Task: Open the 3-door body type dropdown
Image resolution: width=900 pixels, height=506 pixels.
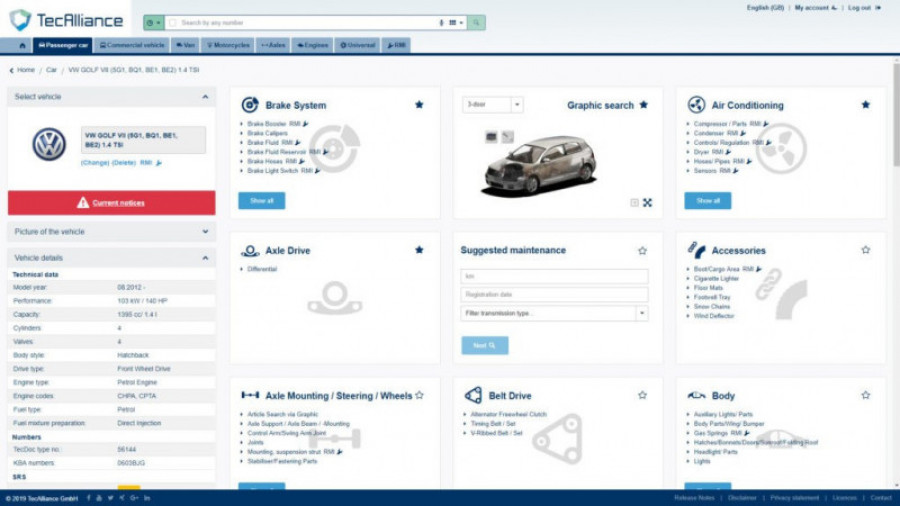Action: pos(493,104)
